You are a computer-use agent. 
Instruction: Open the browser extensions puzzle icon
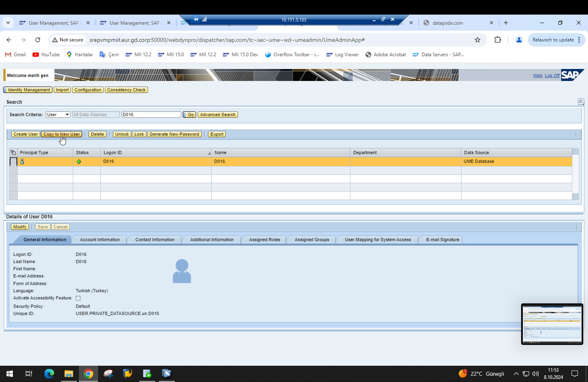point(498,40)
